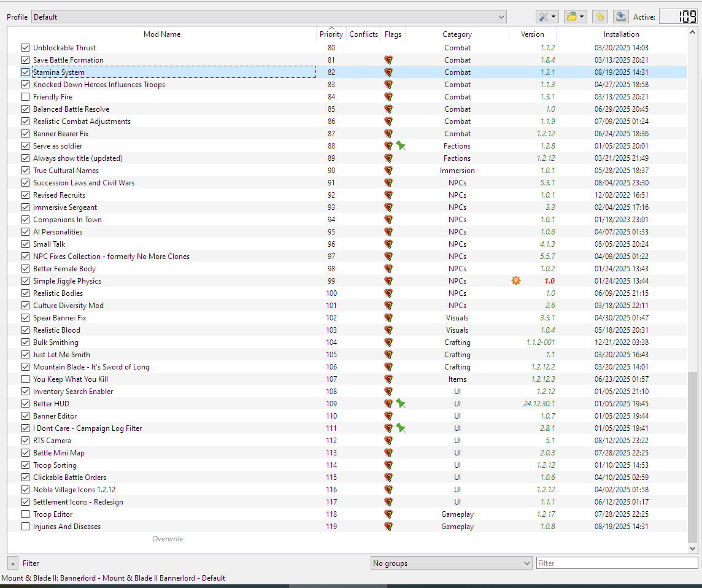Click the red 1.0 version of Simple Jiggle Physics
This screenshot has height=588, width=702.
[x=550, y=280]
